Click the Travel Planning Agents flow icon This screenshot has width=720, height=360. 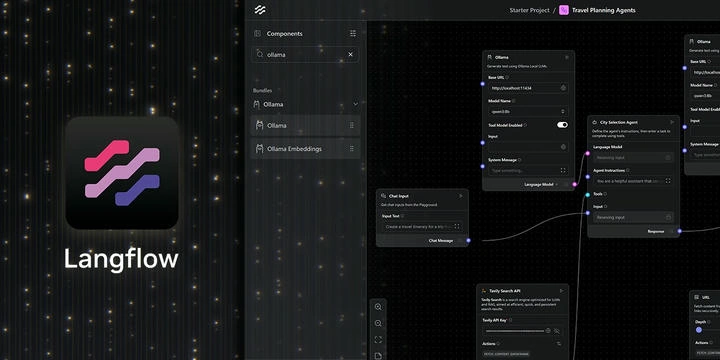(x=563, y=10)
